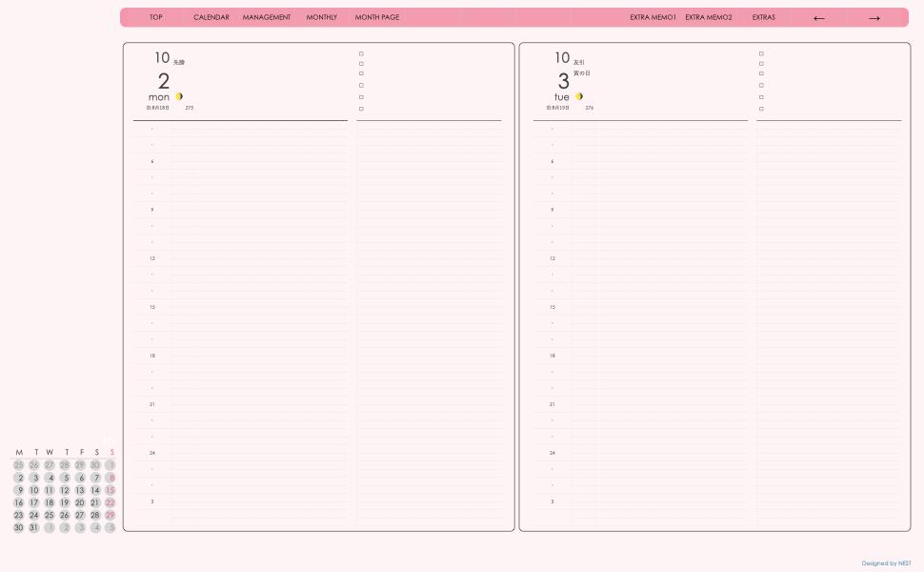Check the first checkbox on Tuesday 3 page
924x572 pixels.
click(761, 53)
